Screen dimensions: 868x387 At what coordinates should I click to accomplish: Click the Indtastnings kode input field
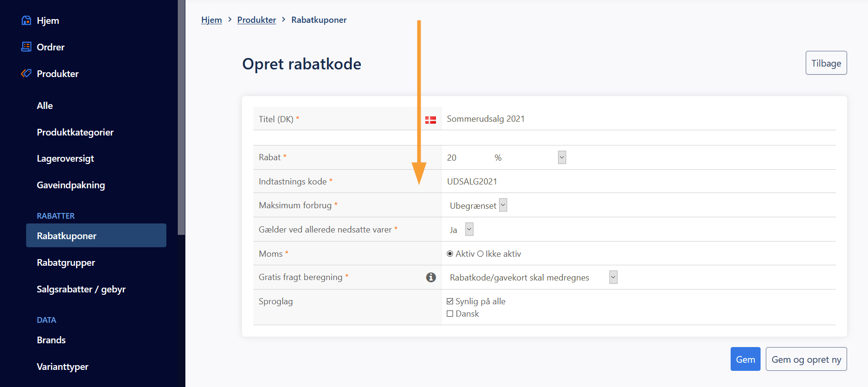[637, 182]
